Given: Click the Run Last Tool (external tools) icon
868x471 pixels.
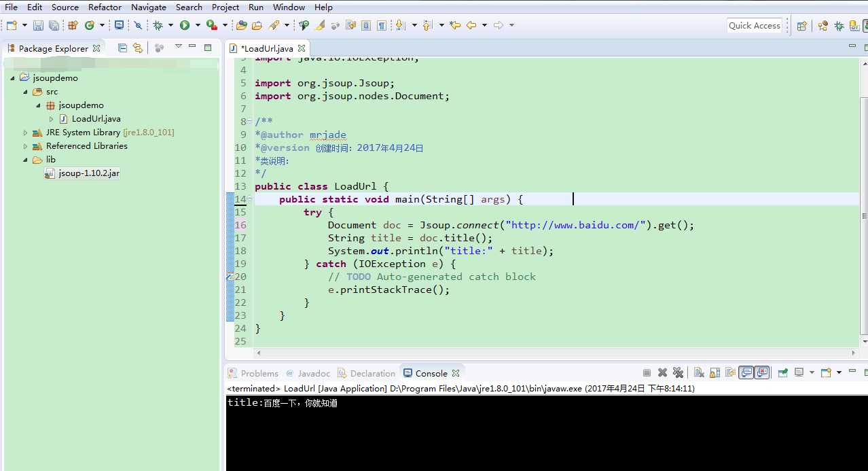Looking at the screenshot, I should click(212, 25).
